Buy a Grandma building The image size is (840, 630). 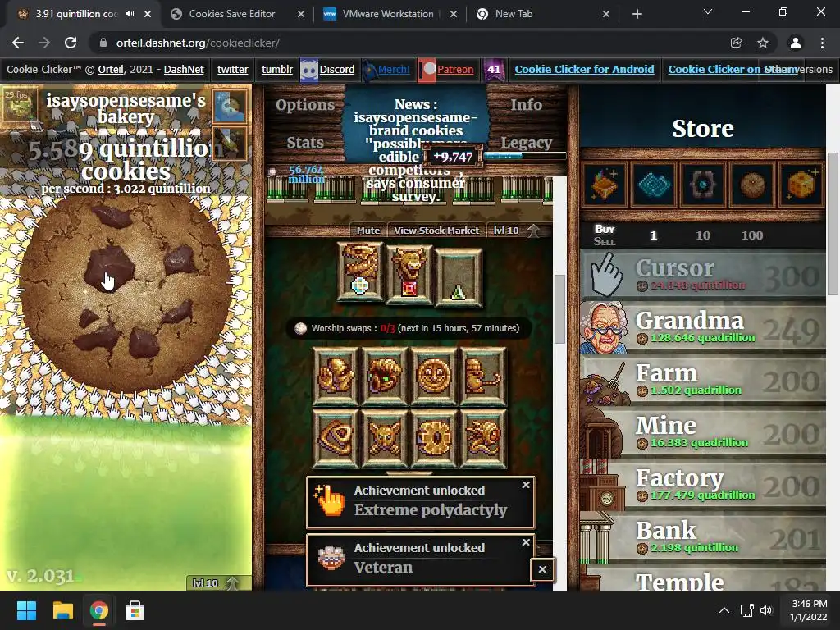tap(703, 328)
